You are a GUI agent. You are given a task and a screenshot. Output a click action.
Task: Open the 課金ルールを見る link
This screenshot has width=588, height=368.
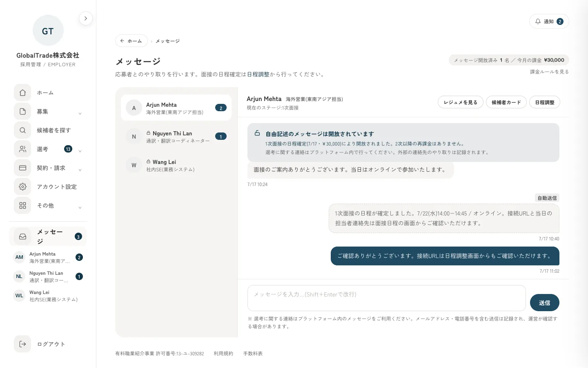pyautogui.click(x=549, y=72)
